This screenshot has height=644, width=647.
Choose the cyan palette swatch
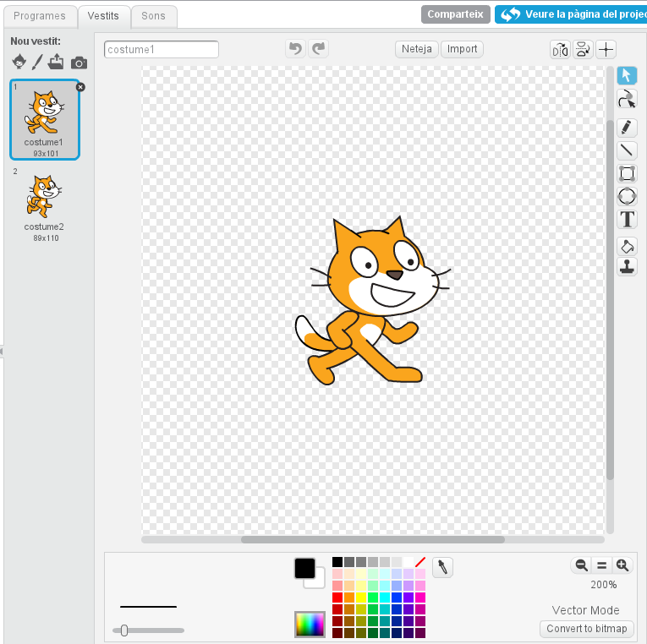(x=385, y=598)
